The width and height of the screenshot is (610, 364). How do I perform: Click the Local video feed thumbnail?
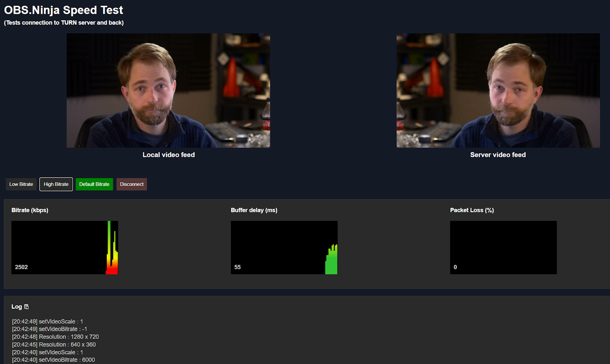168,90
